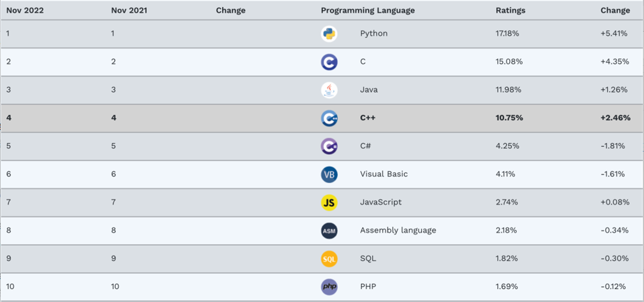This screenshot has width=644, height=302.
Task: Click the Python logo icon
Action: 329,34
